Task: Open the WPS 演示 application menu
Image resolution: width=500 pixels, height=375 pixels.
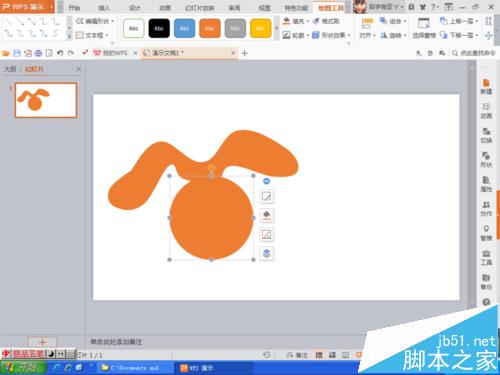Action: [27, 7]
